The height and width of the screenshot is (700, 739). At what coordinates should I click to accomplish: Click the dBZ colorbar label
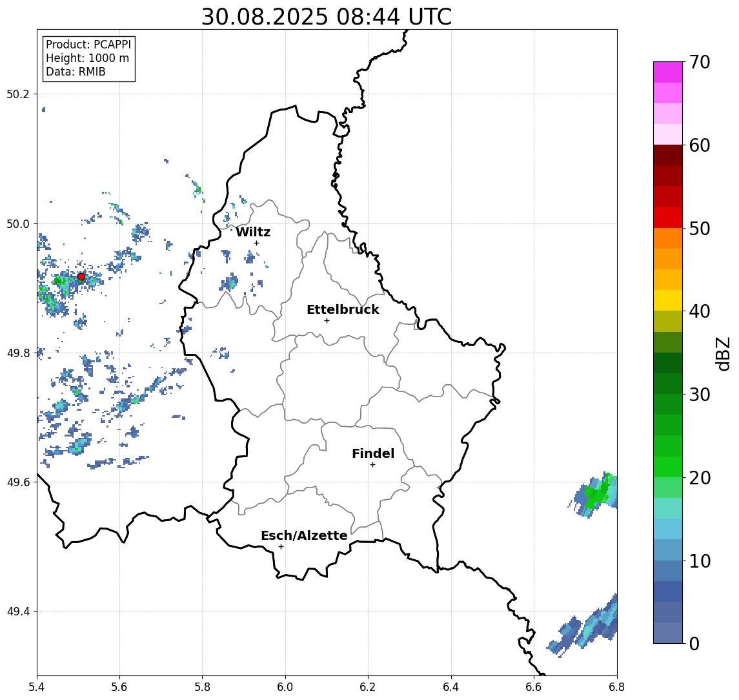(723, 353)
